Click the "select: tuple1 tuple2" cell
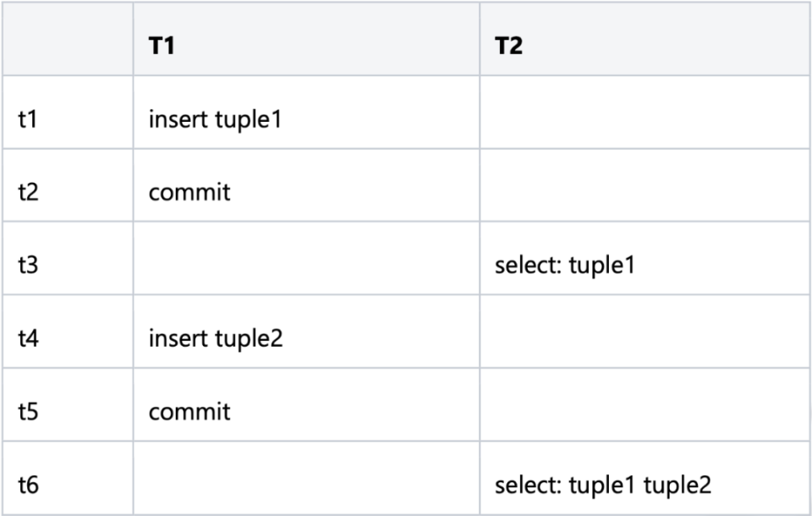Viewport: 812px width, 516px height. pos(602,485)
